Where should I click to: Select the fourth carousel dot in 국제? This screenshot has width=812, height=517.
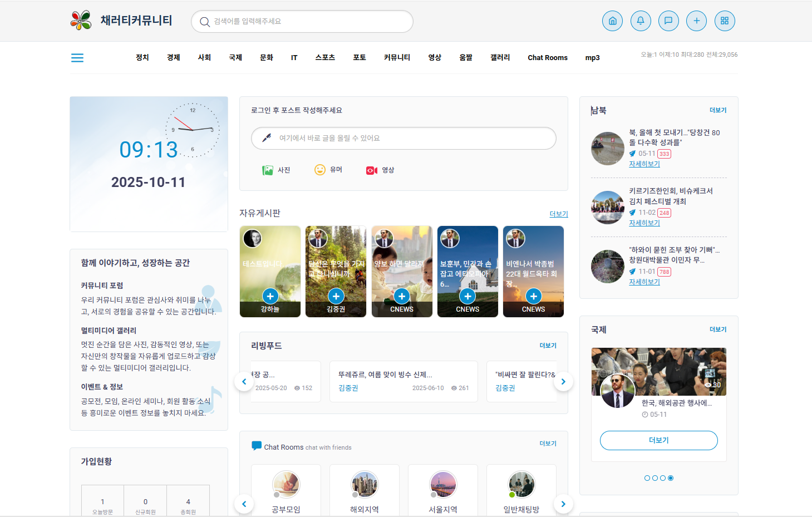pyautogui.click(x=671, y=478)
